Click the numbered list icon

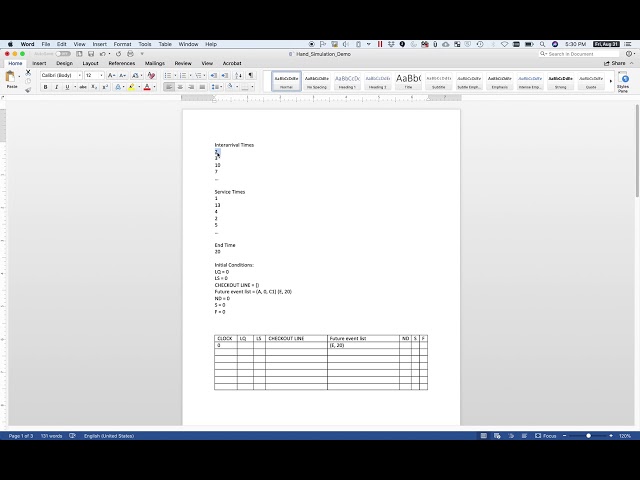click(183, 76)
